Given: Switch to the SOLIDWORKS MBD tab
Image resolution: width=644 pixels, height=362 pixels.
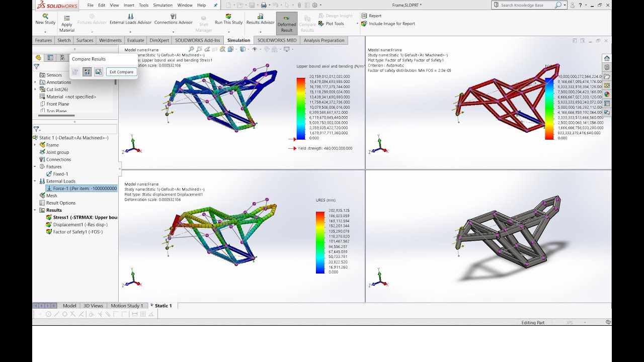Looking at the screenshot, I should 277,40.
